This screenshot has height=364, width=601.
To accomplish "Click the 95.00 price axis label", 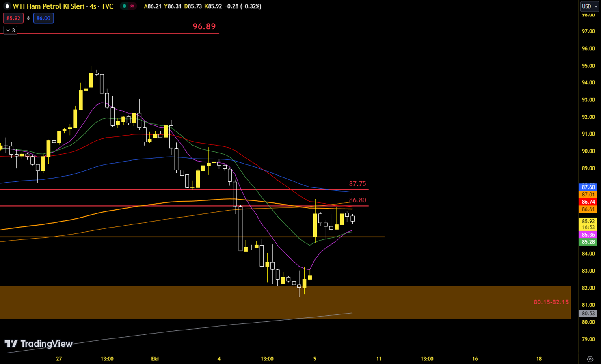I will pyautogui.click(x=588, y=66).
